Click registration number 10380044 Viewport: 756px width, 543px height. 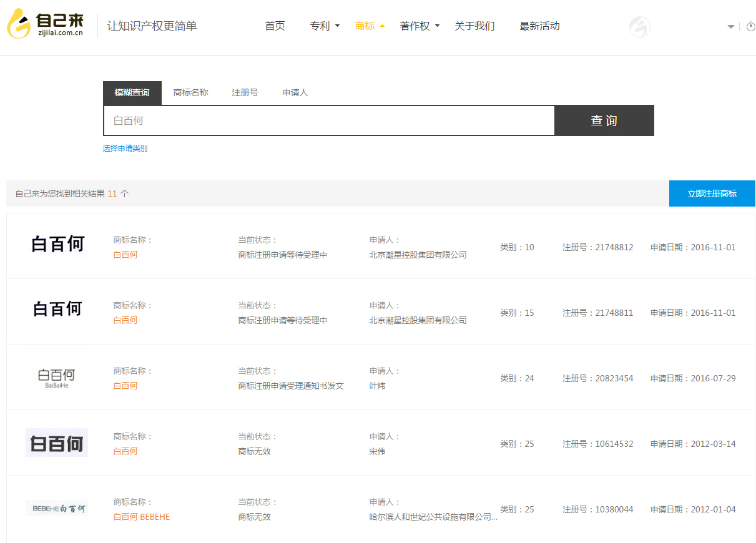click(614, 509)
